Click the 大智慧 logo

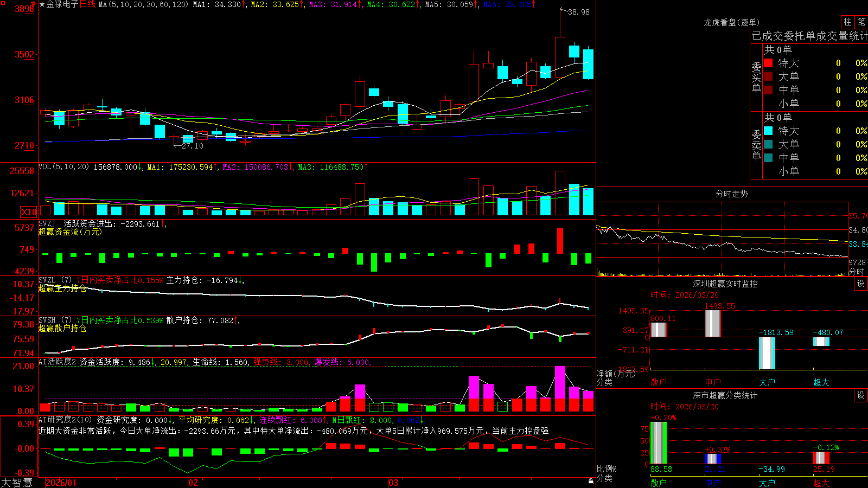tap(17, 482)
